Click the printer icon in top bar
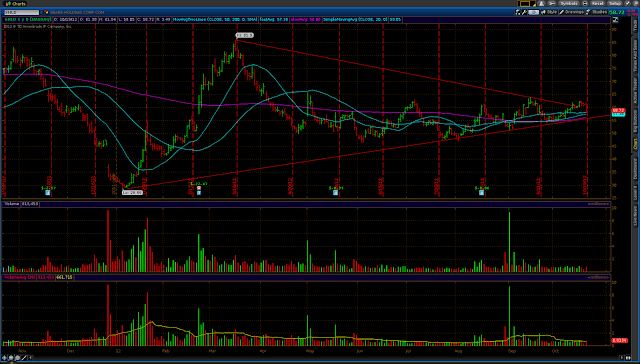The height and width of the screenshot is (364, 640). click(x=584, y=3)
